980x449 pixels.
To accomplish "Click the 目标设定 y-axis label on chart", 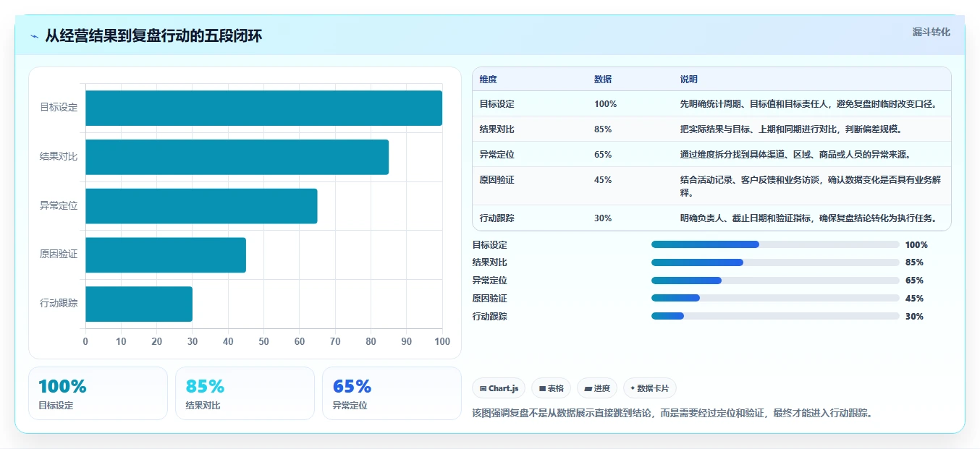I will pos(59,108).
